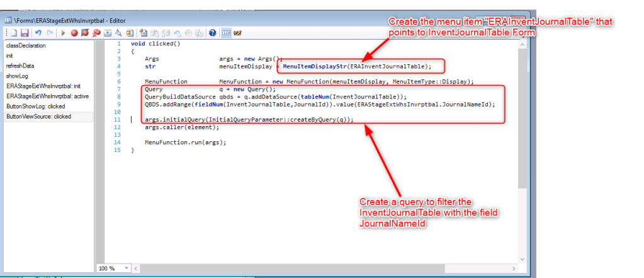This screenshot has height=278, width=644.
Task: Open the showLog method
Action: [x=17, y=76]
